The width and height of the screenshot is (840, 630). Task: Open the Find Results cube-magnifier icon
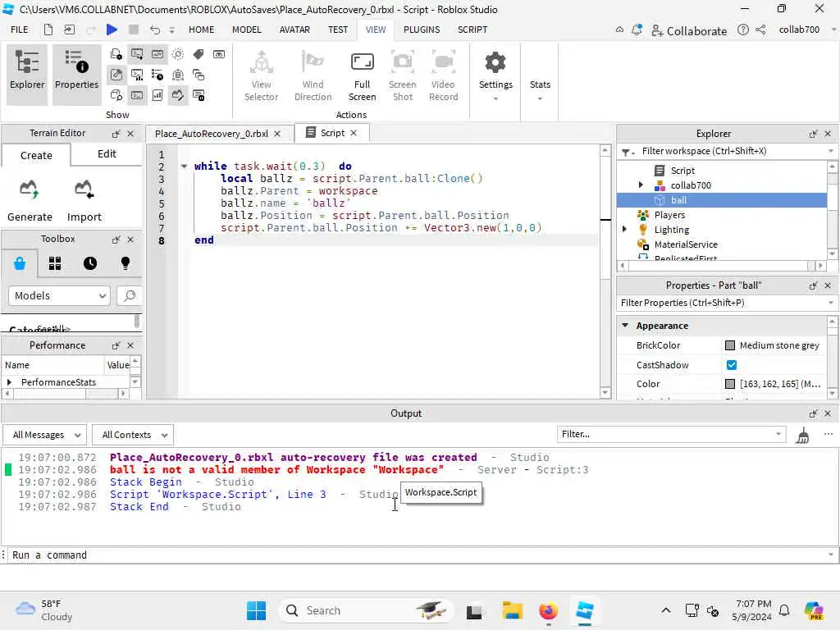tap(116, 95)
